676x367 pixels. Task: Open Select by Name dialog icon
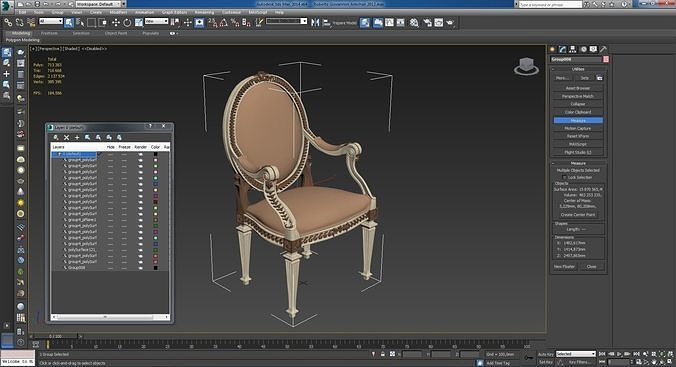[80, 22]
